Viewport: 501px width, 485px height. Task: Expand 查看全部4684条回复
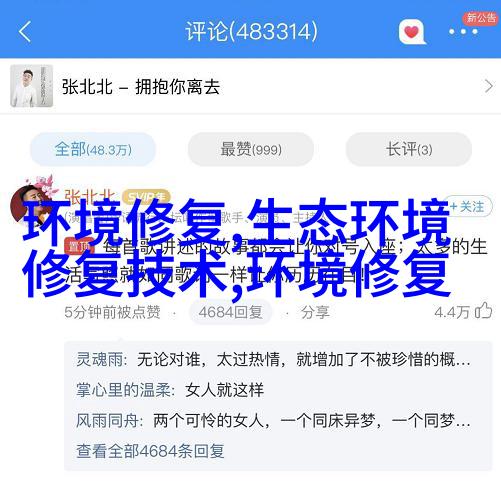coord(150,451)
